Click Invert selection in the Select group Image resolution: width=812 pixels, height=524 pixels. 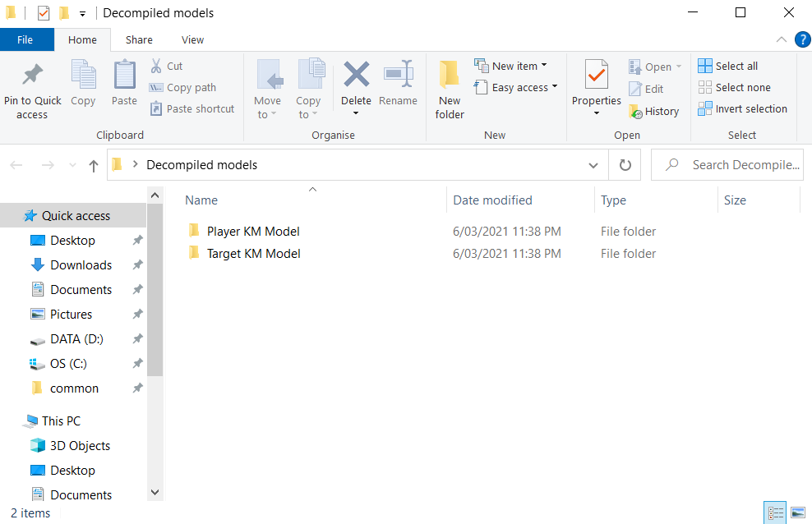pos(742,108)
